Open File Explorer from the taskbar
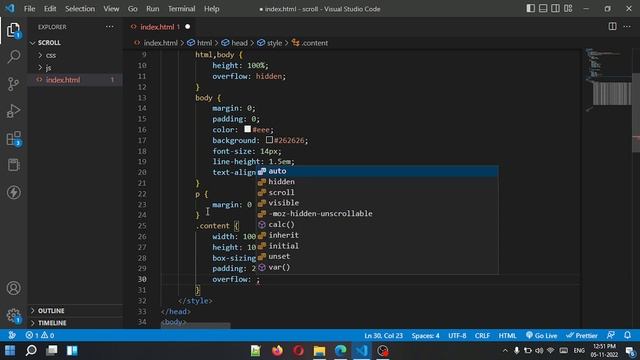Image resolution: width=640 pixels, height=360 pixels. pyautogui.click(x=320, y=351)
